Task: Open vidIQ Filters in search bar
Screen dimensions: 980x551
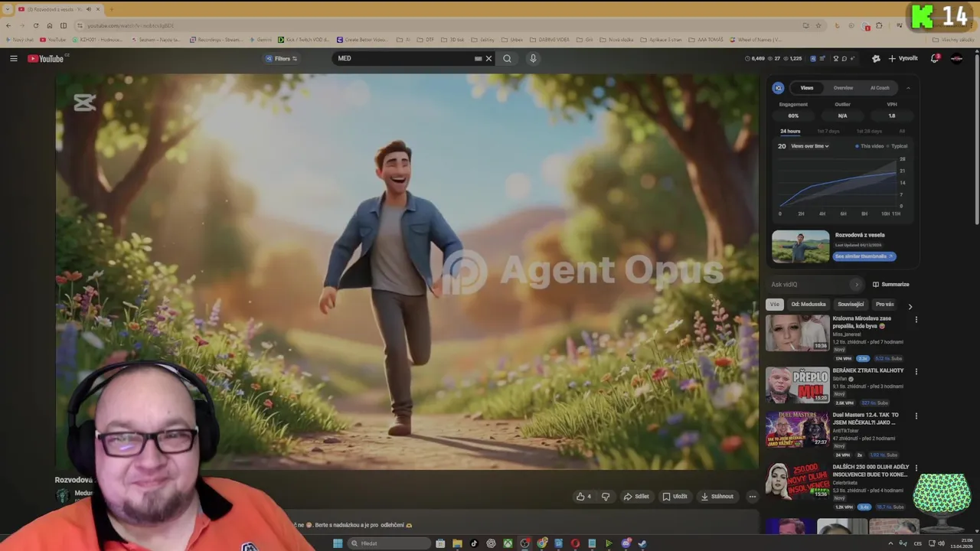Action: [x=282, y=58]
